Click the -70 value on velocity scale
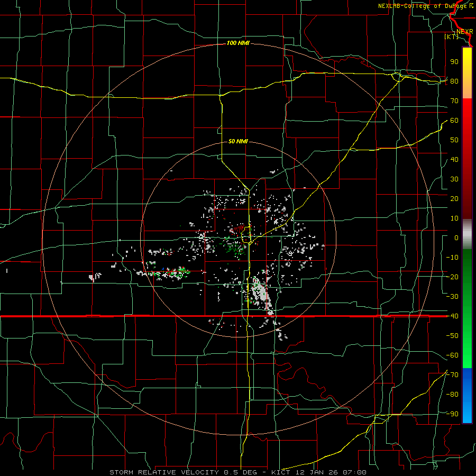Screen dimensions: 476x476 (x=452, y=375)
